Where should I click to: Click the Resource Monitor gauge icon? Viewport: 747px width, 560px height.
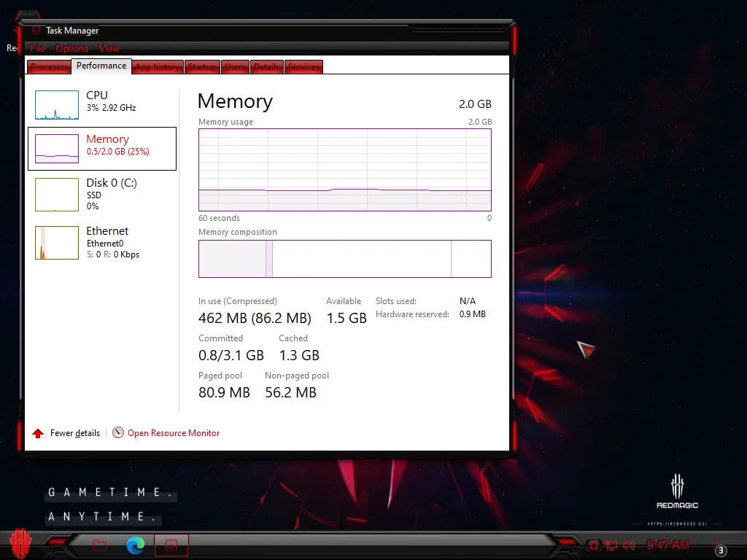(x=118, y=432)
